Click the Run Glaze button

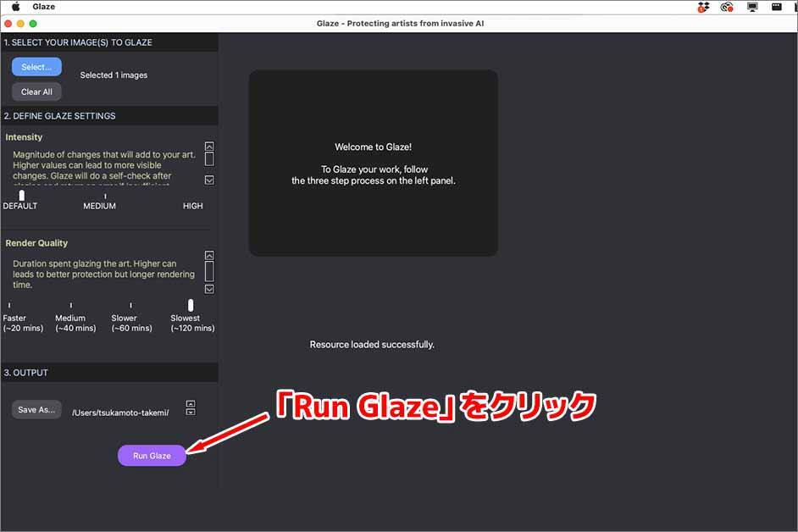[x=152, y=456]
